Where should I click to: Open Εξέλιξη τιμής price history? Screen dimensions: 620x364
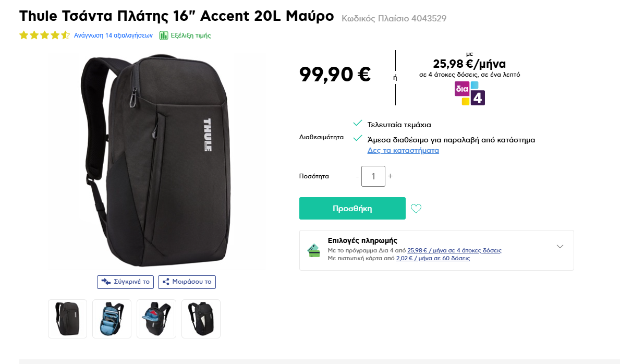coord(190,35)
